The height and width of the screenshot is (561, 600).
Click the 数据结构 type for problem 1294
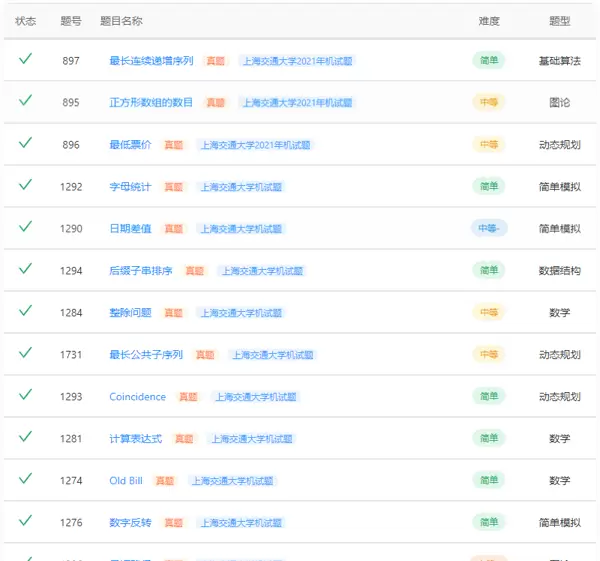pyautogui.click(x=560, y=271)
